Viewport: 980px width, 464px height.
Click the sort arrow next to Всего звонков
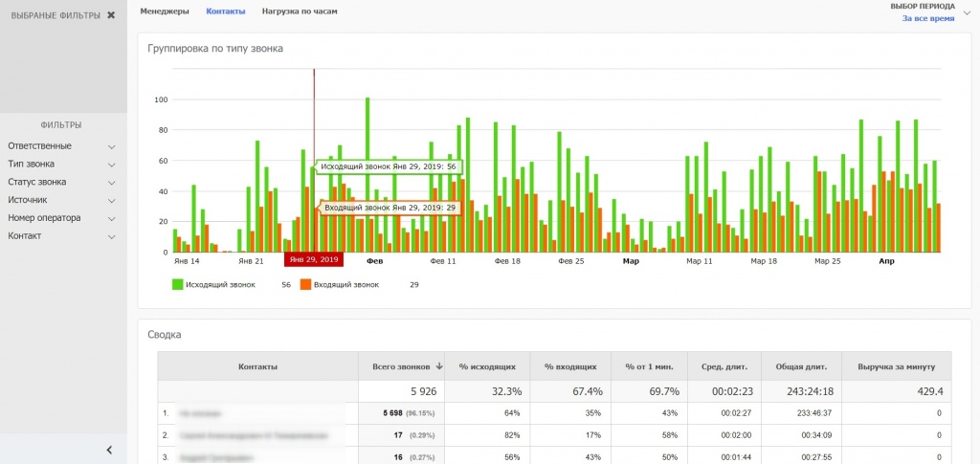439,366
